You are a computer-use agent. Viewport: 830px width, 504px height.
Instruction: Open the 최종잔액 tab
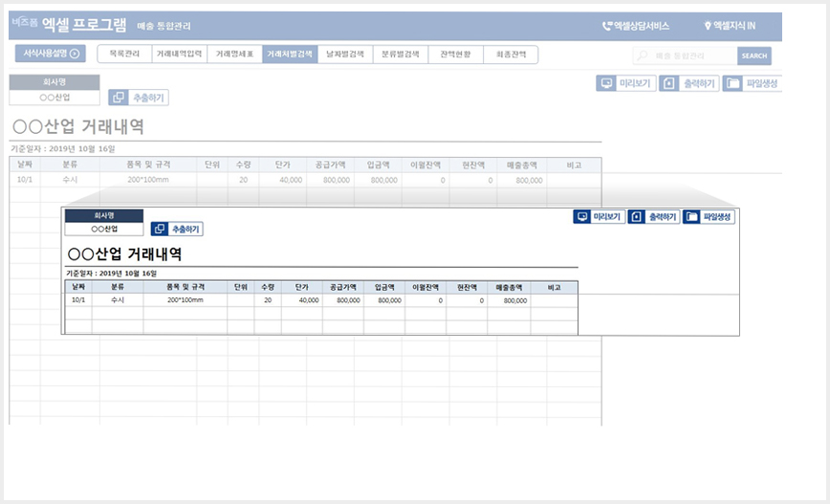tap(511, 54)
